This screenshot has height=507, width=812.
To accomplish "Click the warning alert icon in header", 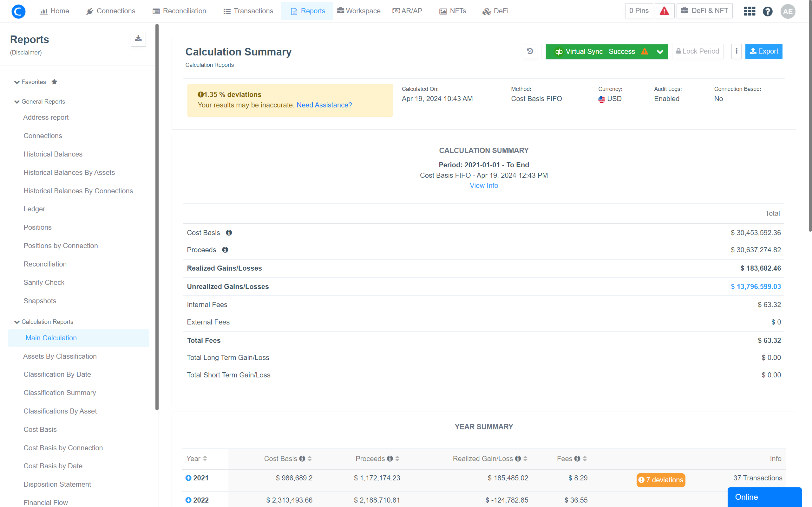I will click(664, 10).
